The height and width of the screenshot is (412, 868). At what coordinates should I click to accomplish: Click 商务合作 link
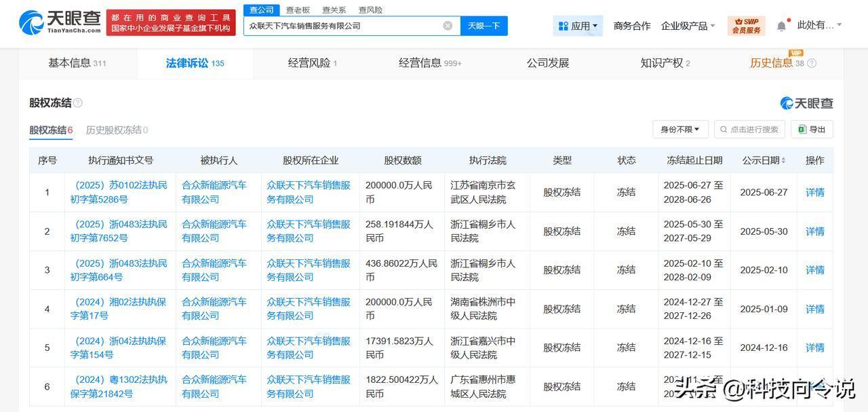[632, 26]
